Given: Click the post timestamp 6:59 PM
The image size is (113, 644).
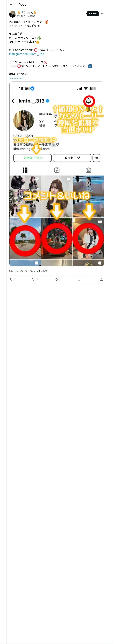Looking at the screenshot, I should coord(14,271).
